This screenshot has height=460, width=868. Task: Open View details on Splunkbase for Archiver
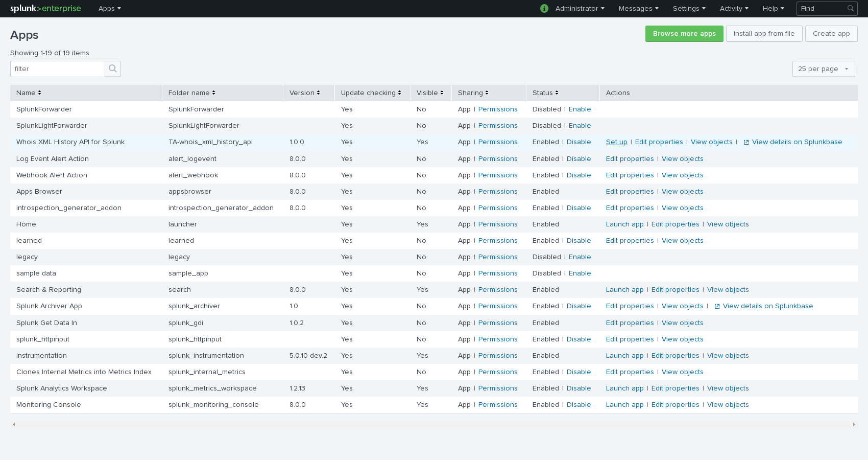[768, 306]
